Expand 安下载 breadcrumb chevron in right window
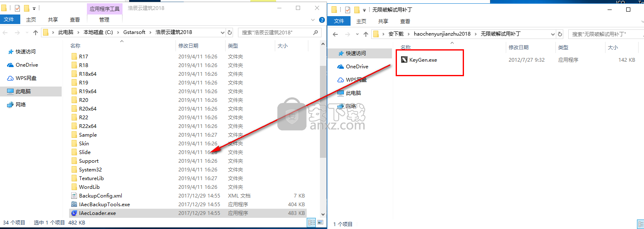This screenshot has width=644, height=229. (409, 34)
